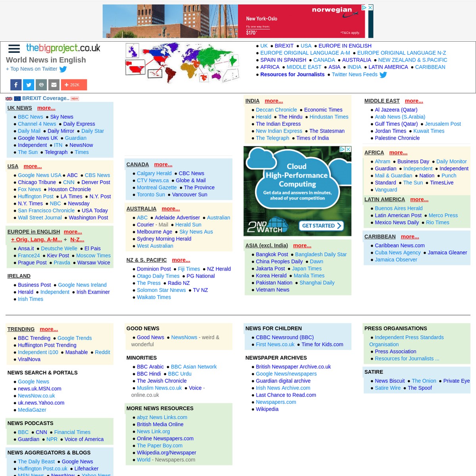Open the hamburger menu
The image size is (476, 476).
(x=14, y=49)
